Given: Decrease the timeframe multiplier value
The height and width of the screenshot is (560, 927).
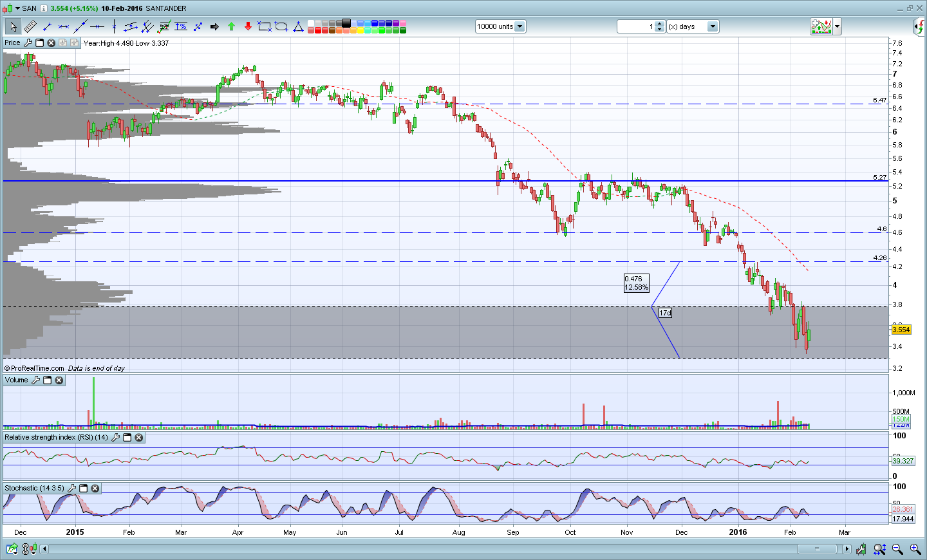Looking at the screenshot, I should 660,30.
